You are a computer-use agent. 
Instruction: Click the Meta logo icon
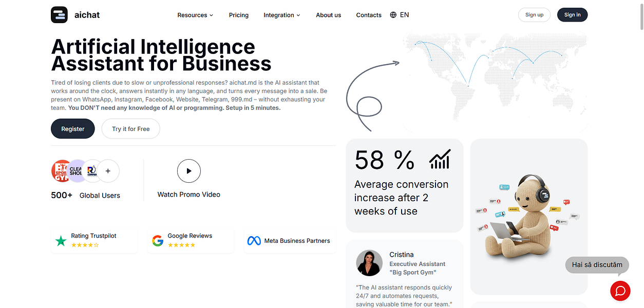[x=254, y=241]
